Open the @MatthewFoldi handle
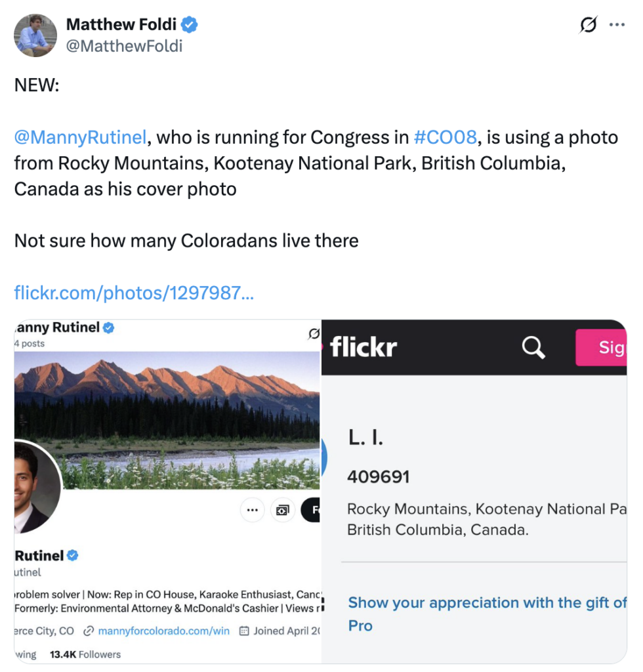Image resolution: width=643 pixels, height=672 pixels. (x=124, y=46)
